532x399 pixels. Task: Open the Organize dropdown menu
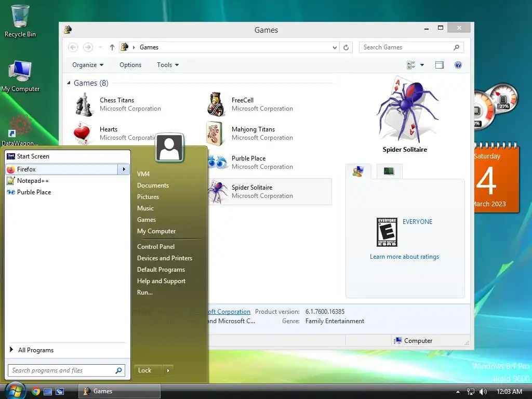[x=87, y=65]
